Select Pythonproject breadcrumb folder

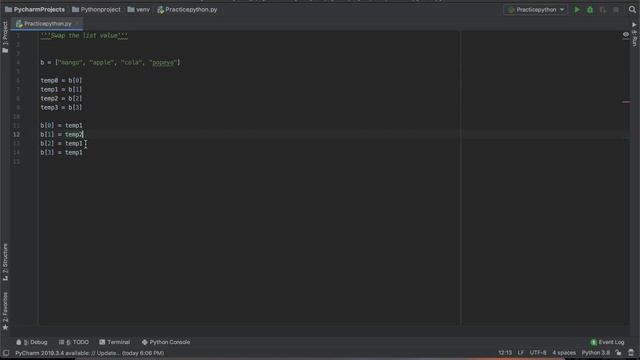[96, 9]
